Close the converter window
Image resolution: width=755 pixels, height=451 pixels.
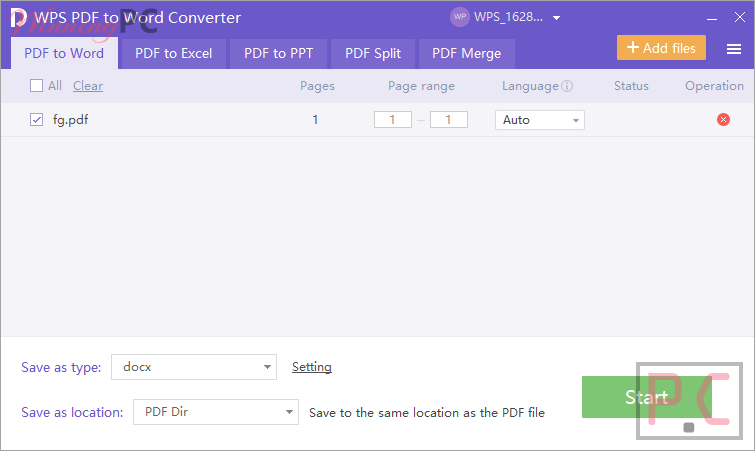(740, 17)
